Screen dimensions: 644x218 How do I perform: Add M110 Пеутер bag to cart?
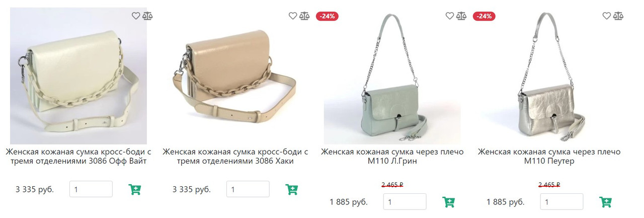click(606, 202)
